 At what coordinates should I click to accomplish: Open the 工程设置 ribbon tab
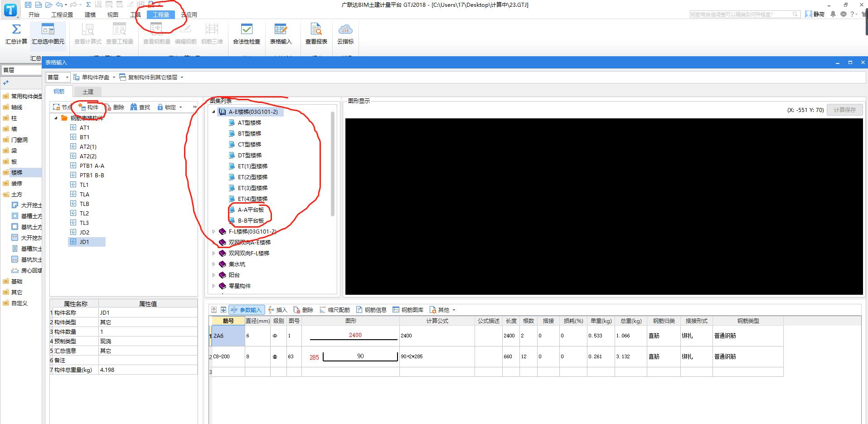(62, 15)
